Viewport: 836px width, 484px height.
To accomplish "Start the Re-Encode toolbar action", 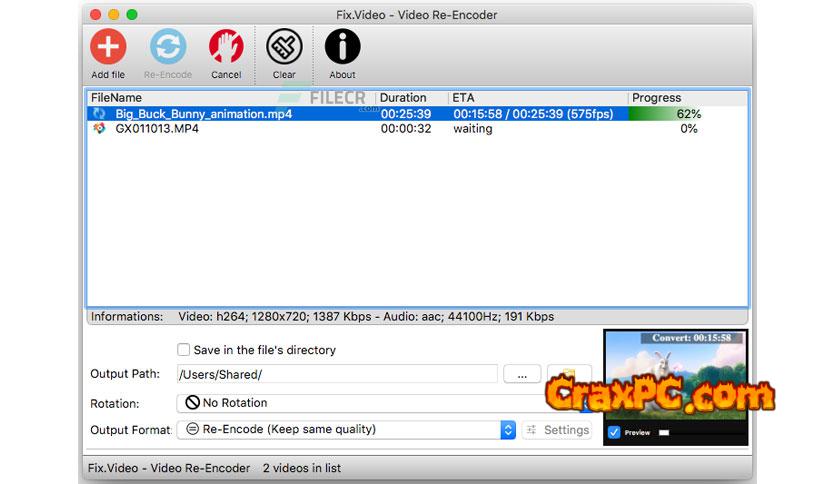I will click(x=167, y=46).
